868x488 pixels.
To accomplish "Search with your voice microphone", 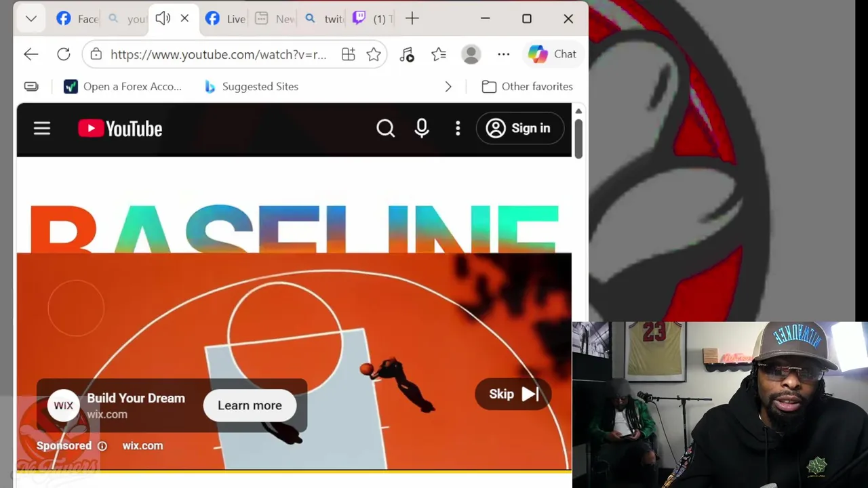I will 422,129.
